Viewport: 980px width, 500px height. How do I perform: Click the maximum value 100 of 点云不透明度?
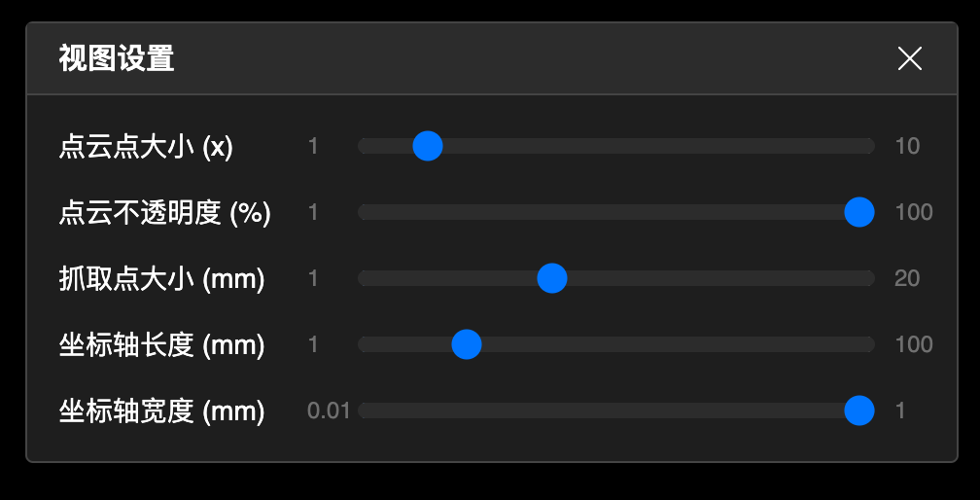point(913,212)
